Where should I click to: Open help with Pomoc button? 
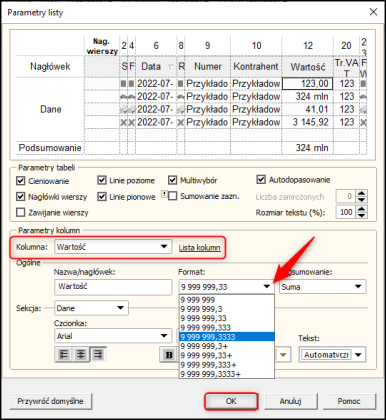349,401
